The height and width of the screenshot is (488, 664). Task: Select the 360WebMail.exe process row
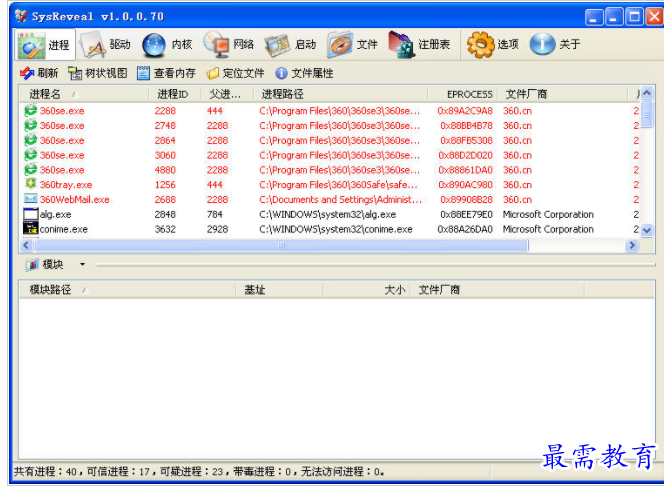click(330, 200)
